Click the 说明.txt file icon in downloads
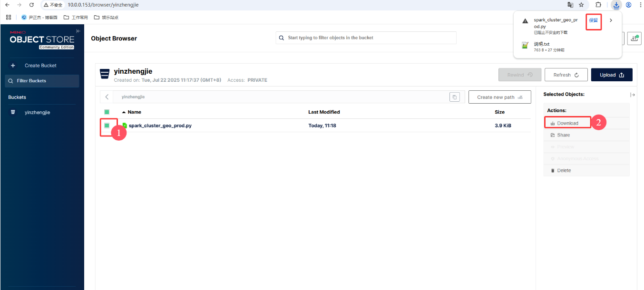 tap(525, 46)
